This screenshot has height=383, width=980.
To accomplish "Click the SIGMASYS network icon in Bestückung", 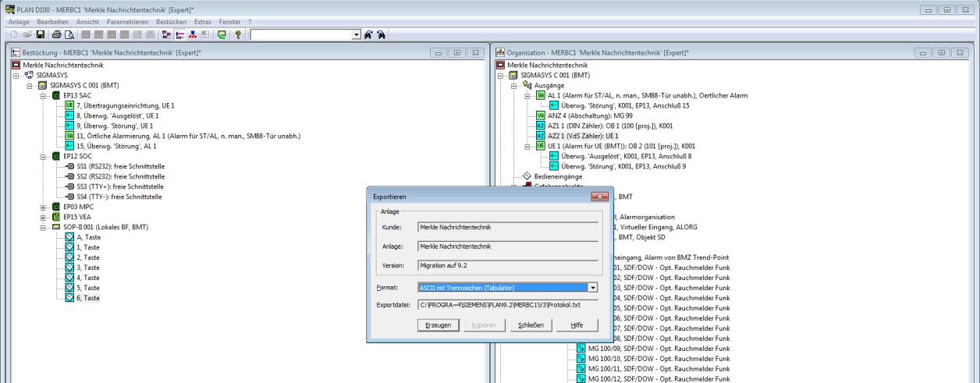I will point(30,75).
